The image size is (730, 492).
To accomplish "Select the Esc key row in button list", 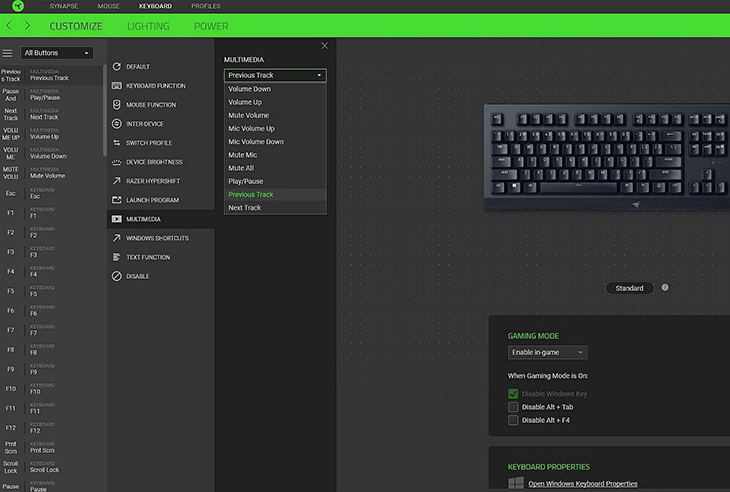I will point(51,193).
